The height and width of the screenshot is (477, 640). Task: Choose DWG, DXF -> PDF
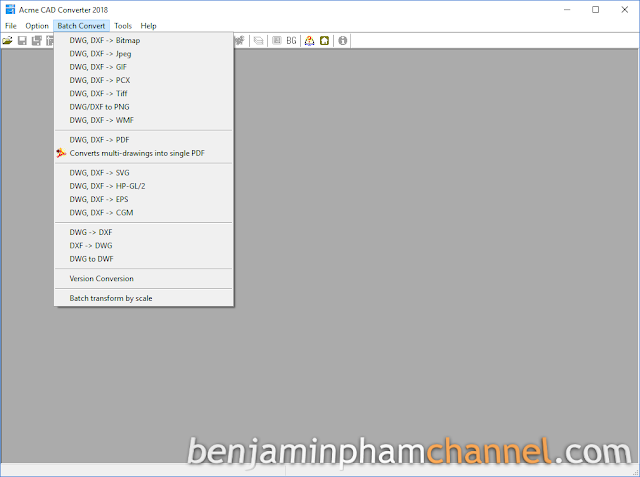144,140
